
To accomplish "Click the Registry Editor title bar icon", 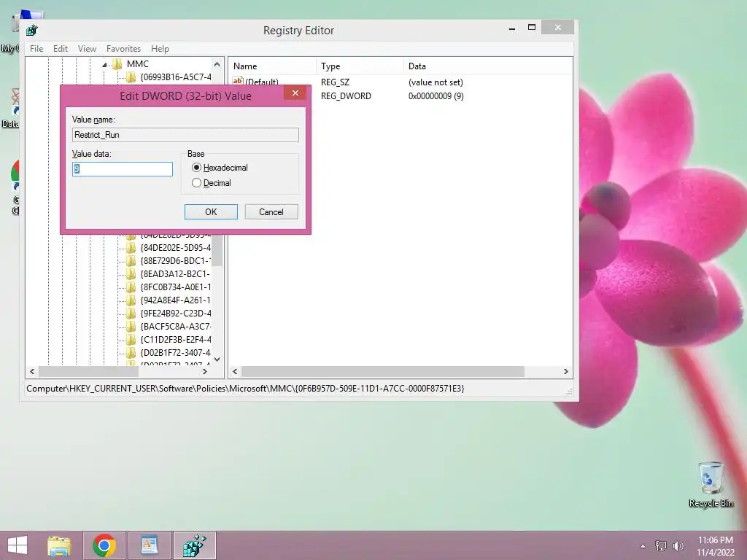I will [x=32, y=31].
